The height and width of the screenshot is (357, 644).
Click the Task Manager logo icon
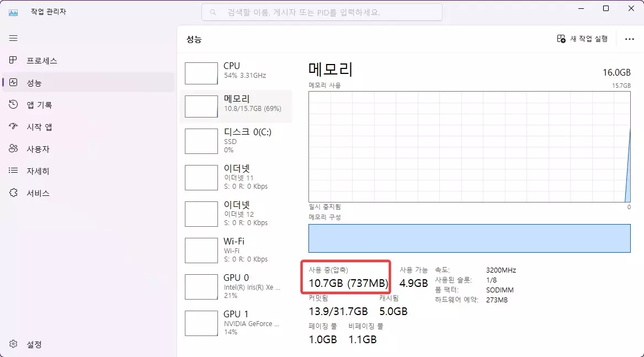click(x=13, y=11)
